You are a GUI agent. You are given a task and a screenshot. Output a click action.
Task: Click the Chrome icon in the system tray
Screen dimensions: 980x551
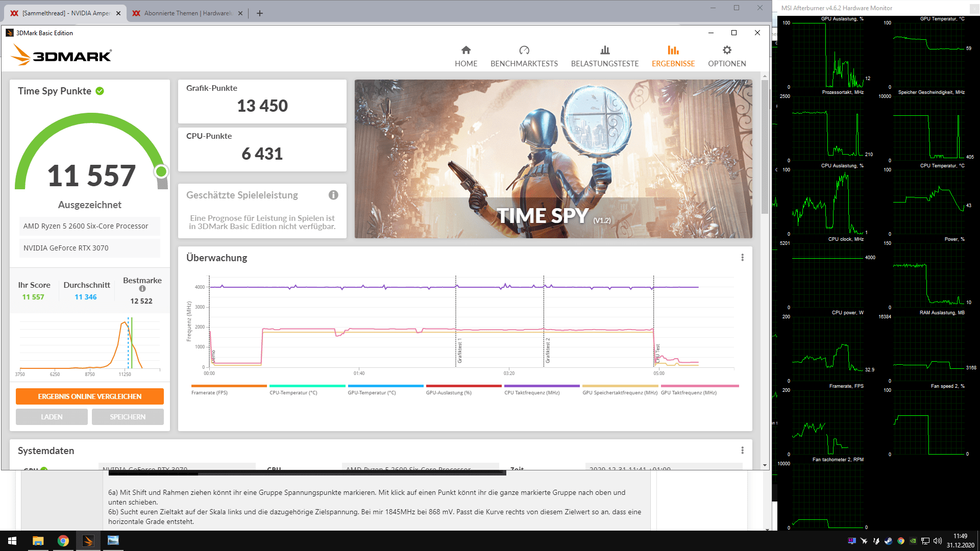tap(900, 541)
